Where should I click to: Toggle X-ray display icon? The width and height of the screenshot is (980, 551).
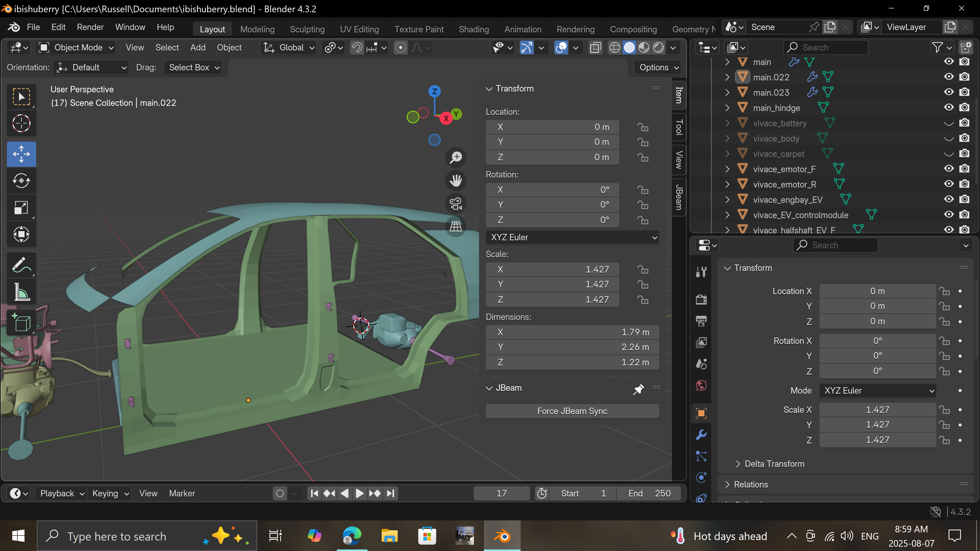coord(595,47)
